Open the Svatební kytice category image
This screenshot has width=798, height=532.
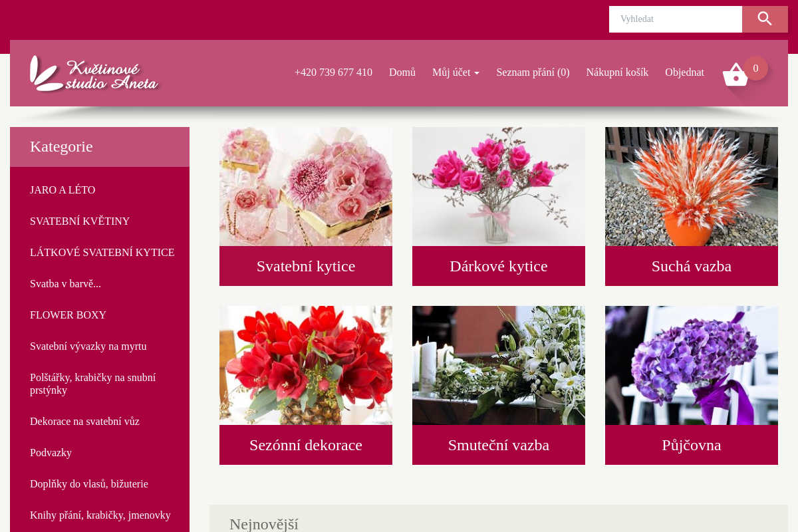point(306,186)
